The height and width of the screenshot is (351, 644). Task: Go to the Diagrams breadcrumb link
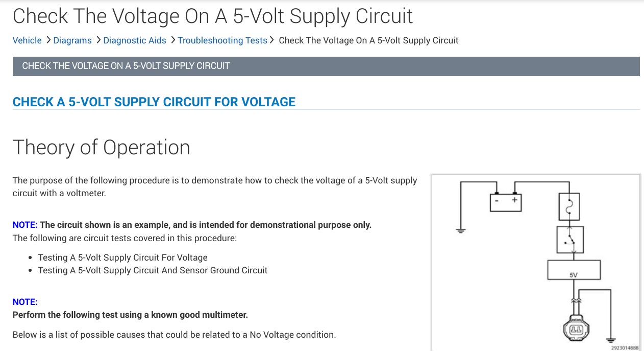(x=72, y=40)
